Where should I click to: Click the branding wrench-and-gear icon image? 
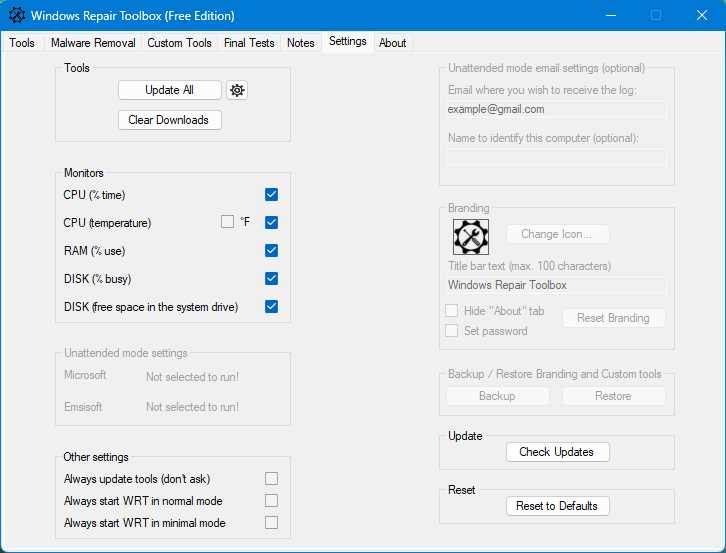470,237
